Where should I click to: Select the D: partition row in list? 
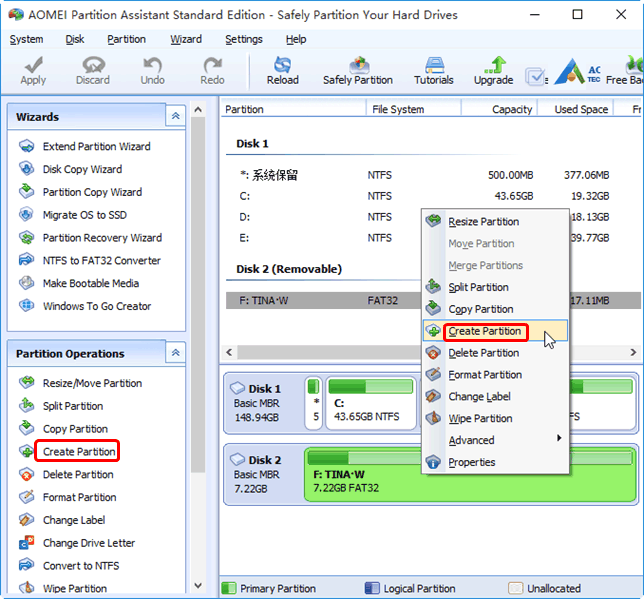(324, 217)
